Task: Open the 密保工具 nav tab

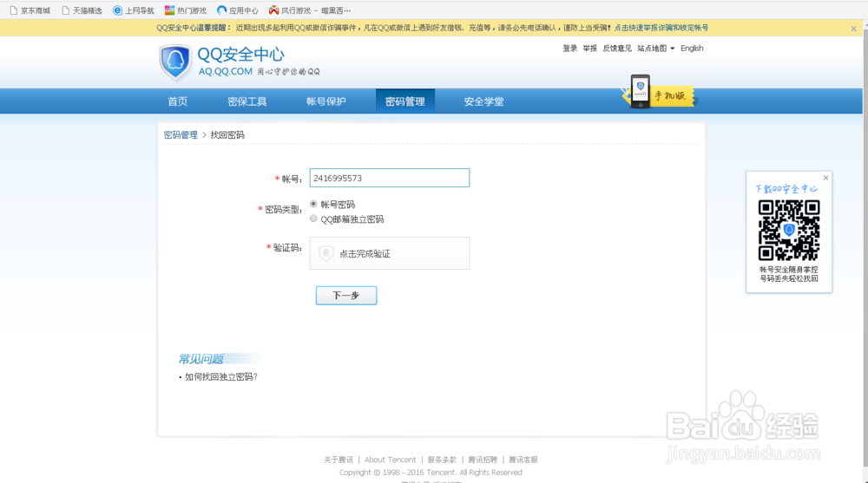Action: (247, 101)
